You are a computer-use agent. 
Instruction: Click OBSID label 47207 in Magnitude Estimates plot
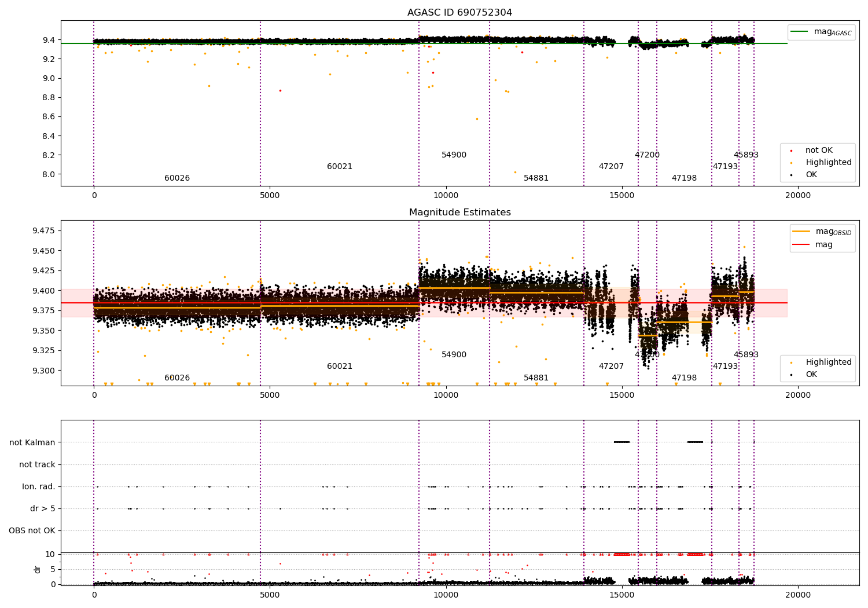coord(611,367)
